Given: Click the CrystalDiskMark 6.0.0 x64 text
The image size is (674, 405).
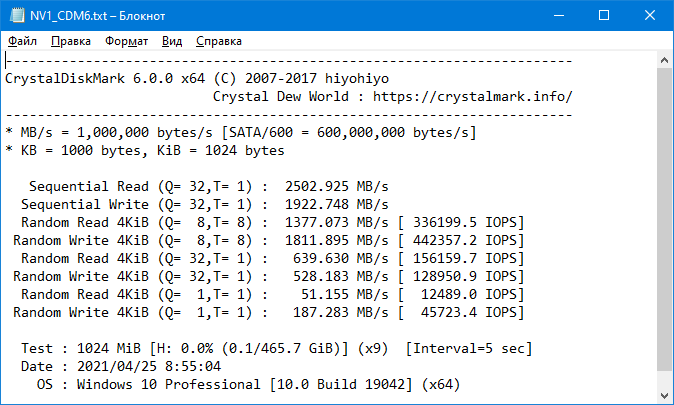Looking at the screenshot, I should 105,79.
